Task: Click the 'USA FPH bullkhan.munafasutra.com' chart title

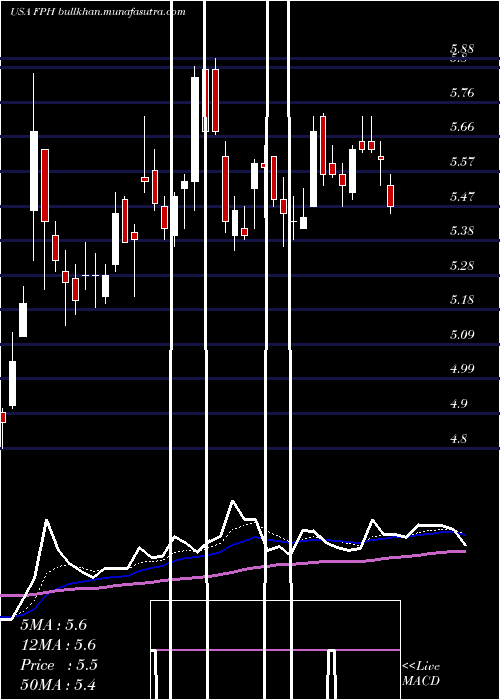Action: tap(98, 12)
